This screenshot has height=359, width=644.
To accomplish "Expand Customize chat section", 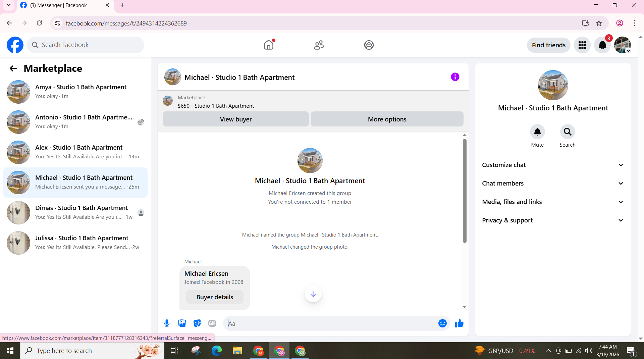I will click(553, 165).
